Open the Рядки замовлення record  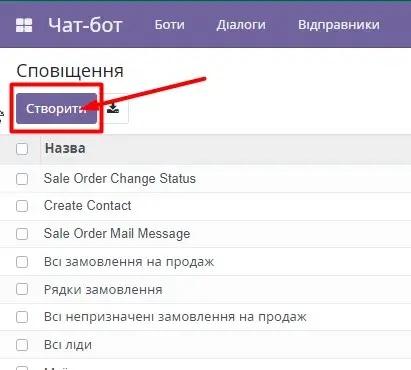(103, 290)
